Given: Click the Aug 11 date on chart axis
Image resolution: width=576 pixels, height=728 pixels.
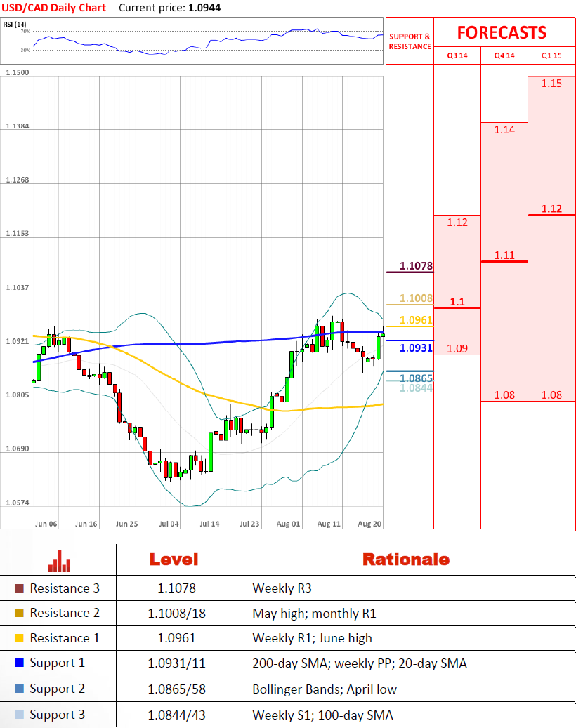Looking at the screenshot, I should click(328, 524).
